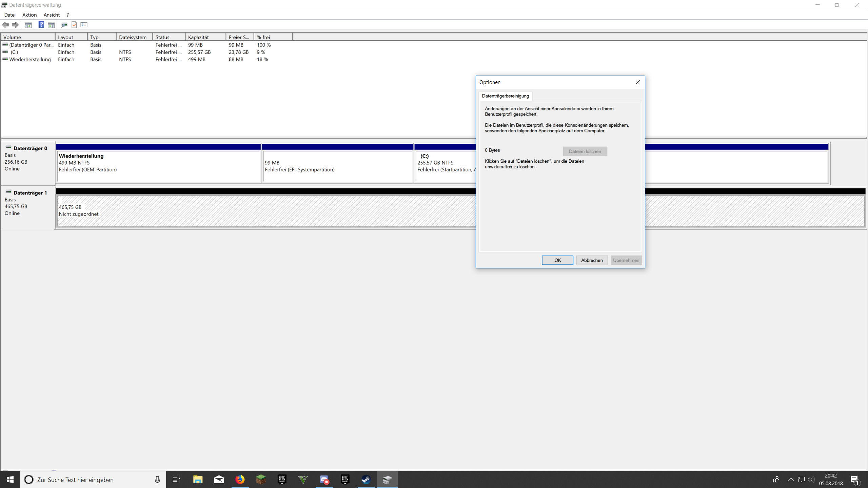Click the rescan disks drive icon
The width and height of the screenshot is (868, 488).
tap(64, 25)
